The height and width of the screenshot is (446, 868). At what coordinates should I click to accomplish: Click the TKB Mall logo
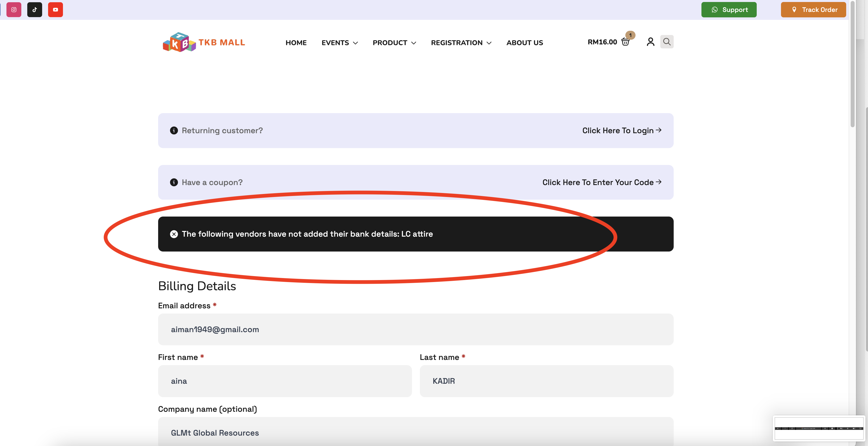(x=204, y=42)
